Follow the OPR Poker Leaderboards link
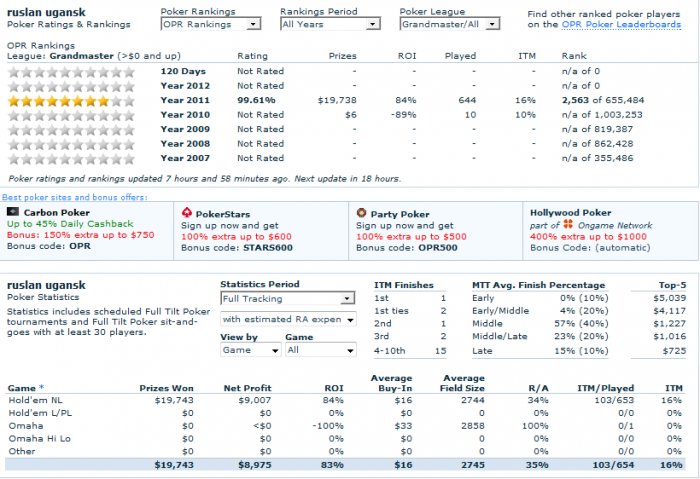Image resolution: width=700 pixels, height=479 pixels. [x=621, y=25]
